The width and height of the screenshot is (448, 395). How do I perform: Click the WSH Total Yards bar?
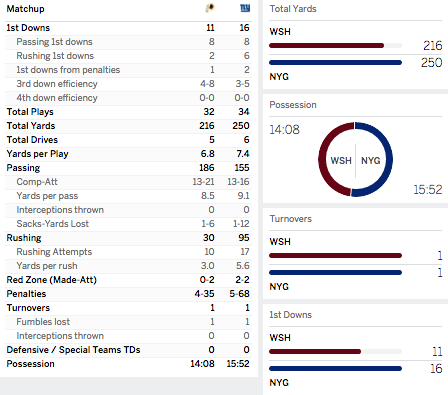(326, 46)
